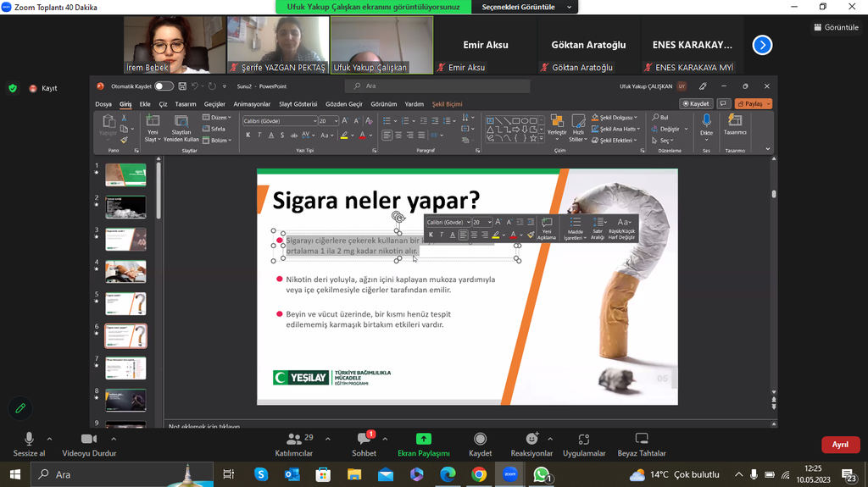Click the Undo arrow icon
The height and width of the screenshot is (487, 868).
pyautogui.click(x=194, y=86)
